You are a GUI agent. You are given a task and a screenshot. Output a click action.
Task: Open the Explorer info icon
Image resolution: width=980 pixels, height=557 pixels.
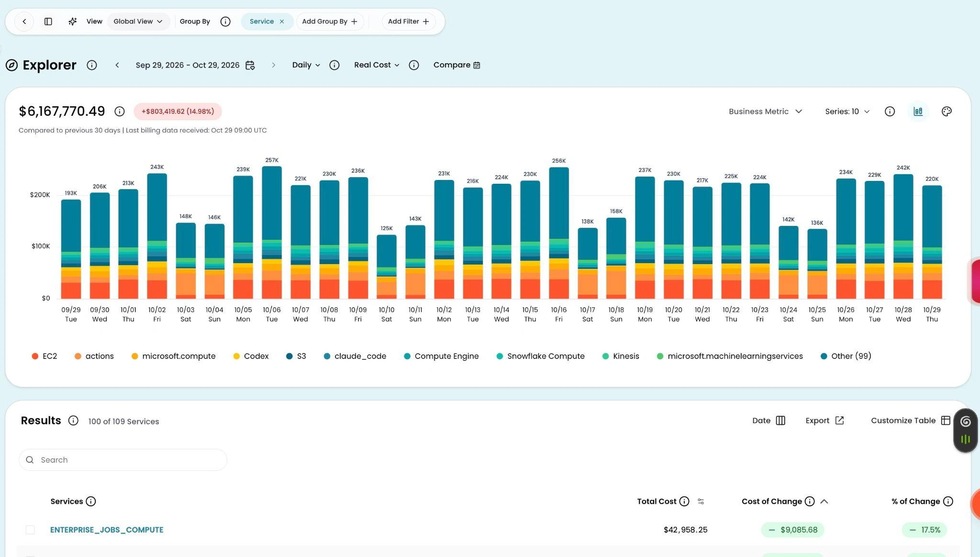pyautogui.click(x=92, y=65)
